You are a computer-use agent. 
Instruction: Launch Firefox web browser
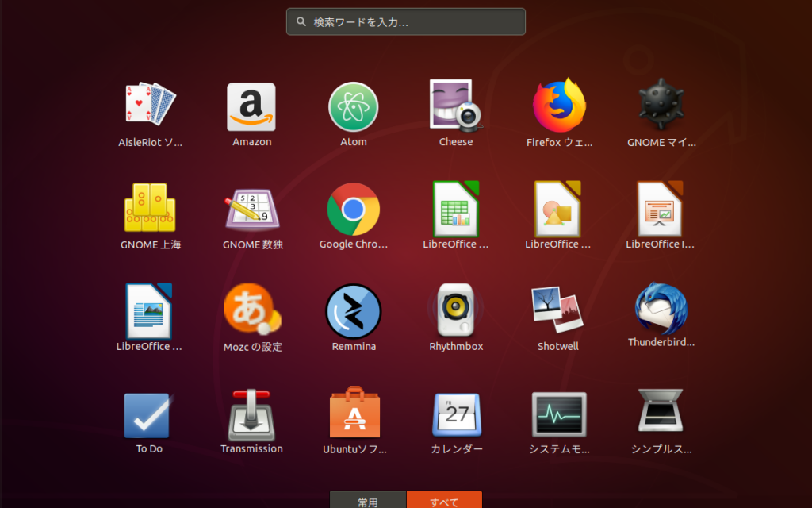pyautogui.click(x=558, y=106)
